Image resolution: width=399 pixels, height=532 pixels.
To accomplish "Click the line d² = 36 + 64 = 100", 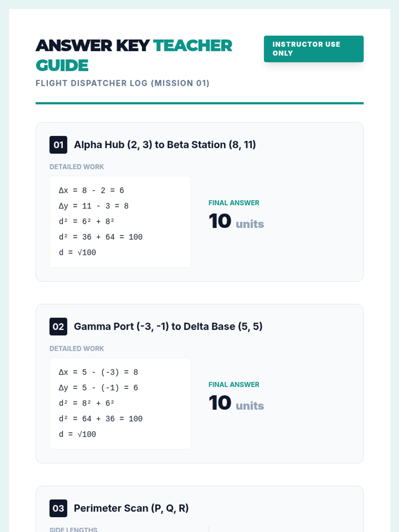I will 101,237.
